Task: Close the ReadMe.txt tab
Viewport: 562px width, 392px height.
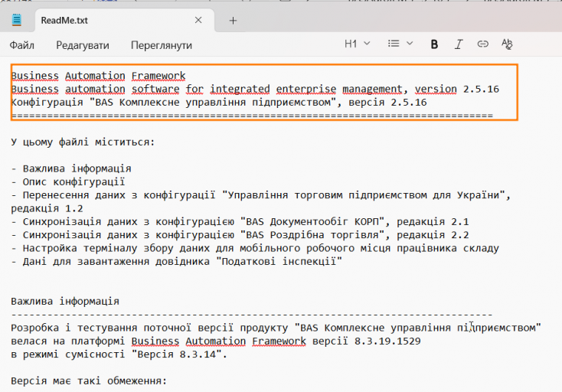Action: click(198, 21)
